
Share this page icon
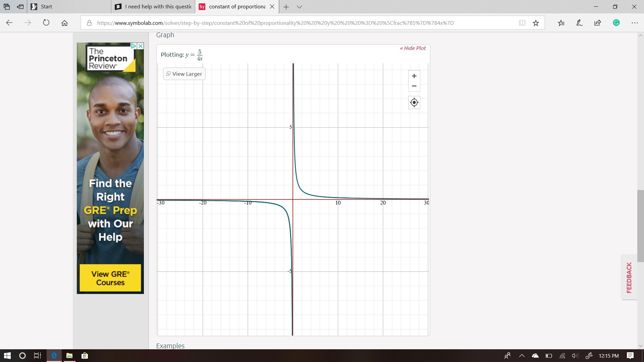coord(597,23)
